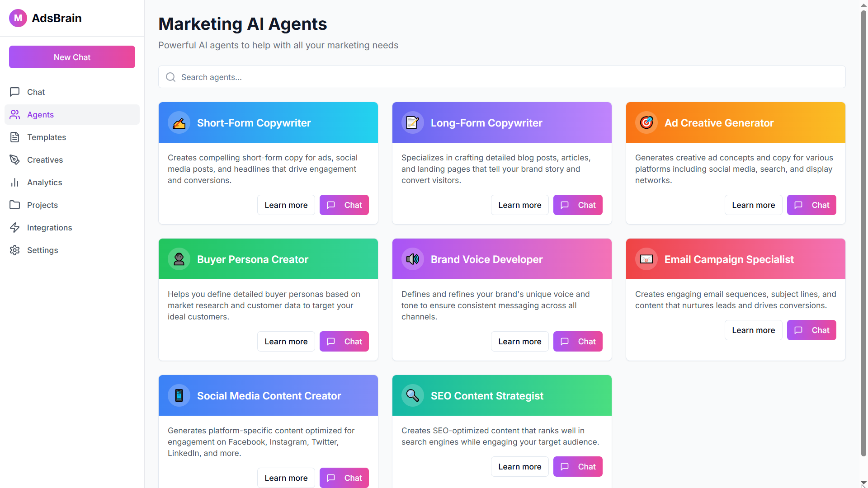Chat with the SEO Content Strategist
868x488 pixels.
[x=578, y=467]
